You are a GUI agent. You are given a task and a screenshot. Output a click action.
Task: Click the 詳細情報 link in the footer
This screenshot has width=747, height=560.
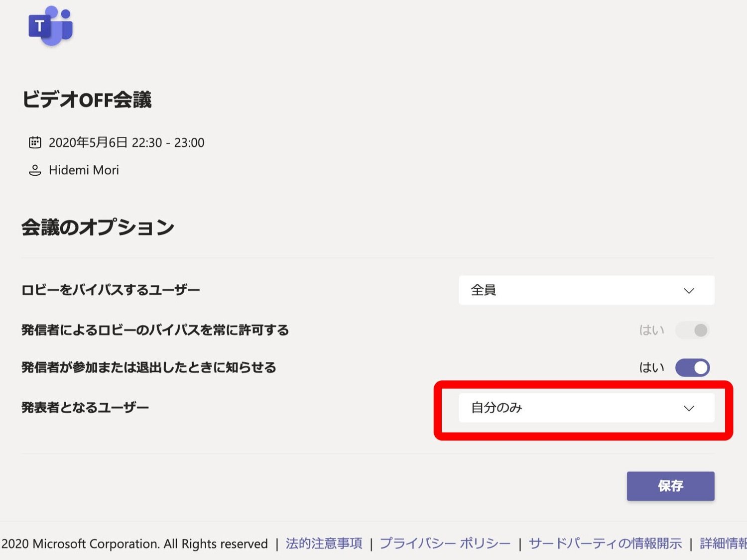pos(723,544)
